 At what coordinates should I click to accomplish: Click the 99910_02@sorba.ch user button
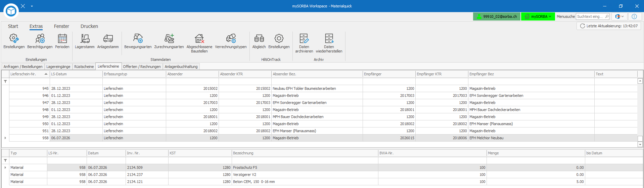click(497, 16)
